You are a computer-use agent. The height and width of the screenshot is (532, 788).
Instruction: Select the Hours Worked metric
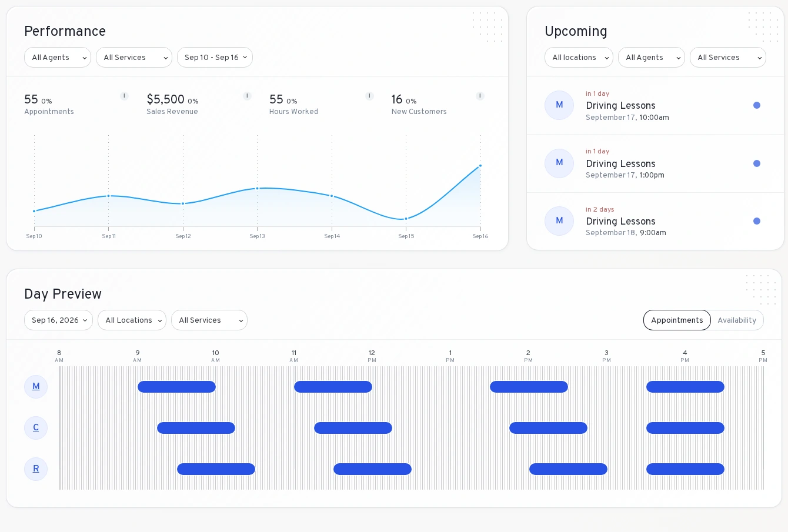[x=322, y=104]
